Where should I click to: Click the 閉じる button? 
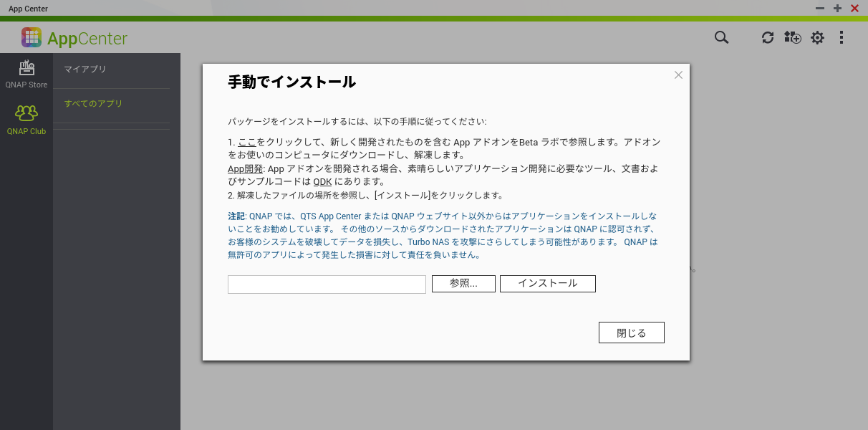[632, 333]
